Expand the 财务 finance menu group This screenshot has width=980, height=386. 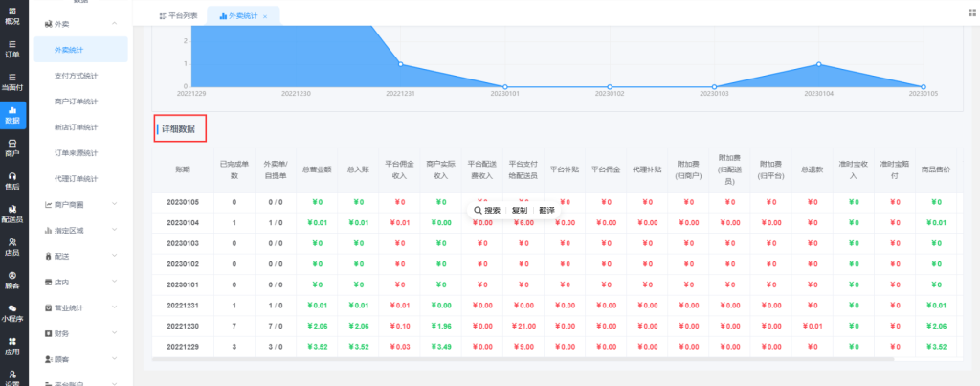[x=115, y=333]
